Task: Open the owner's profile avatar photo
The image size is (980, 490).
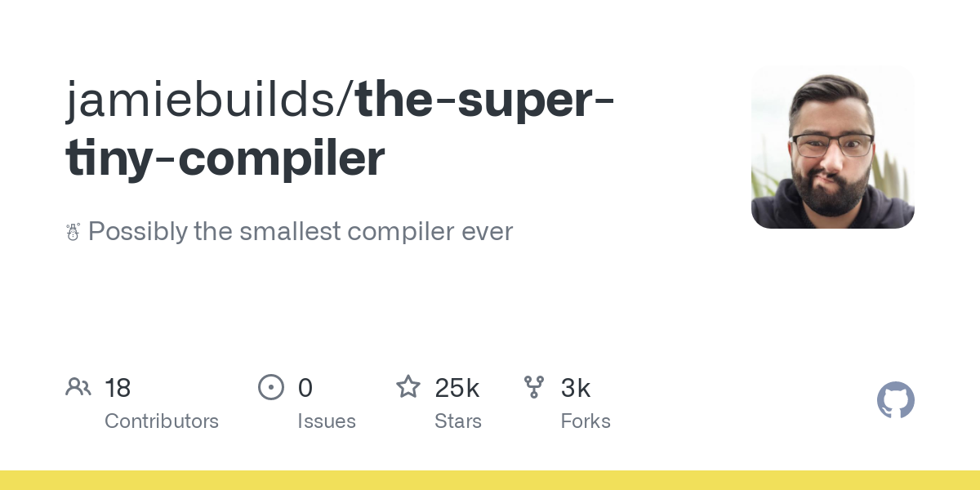Action: 833,147
